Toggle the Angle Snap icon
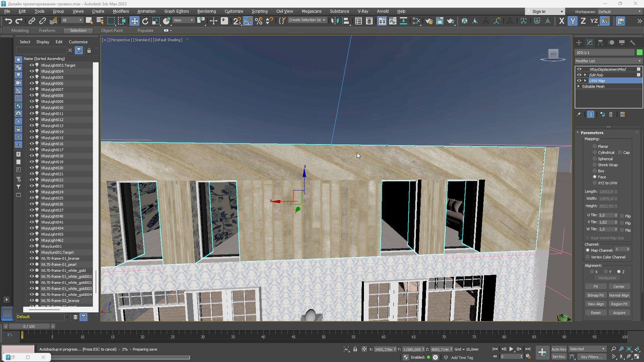This screenshot has width=644, height=362. [248, 21]
